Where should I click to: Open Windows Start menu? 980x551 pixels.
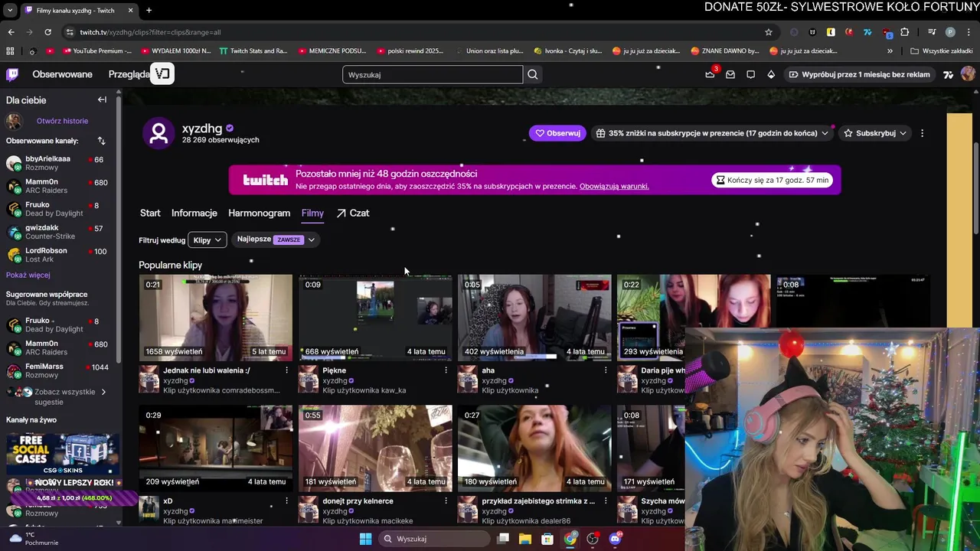click(365, 539)
